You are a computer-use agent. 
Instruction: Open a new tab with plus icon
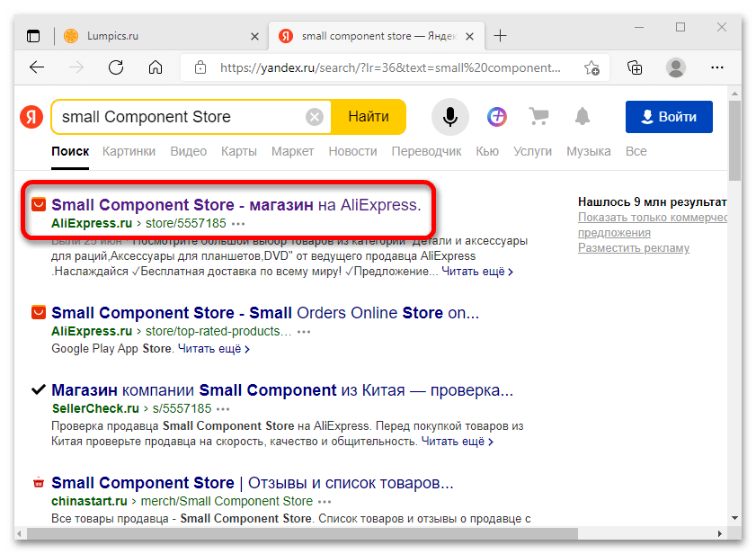point(500,36)
